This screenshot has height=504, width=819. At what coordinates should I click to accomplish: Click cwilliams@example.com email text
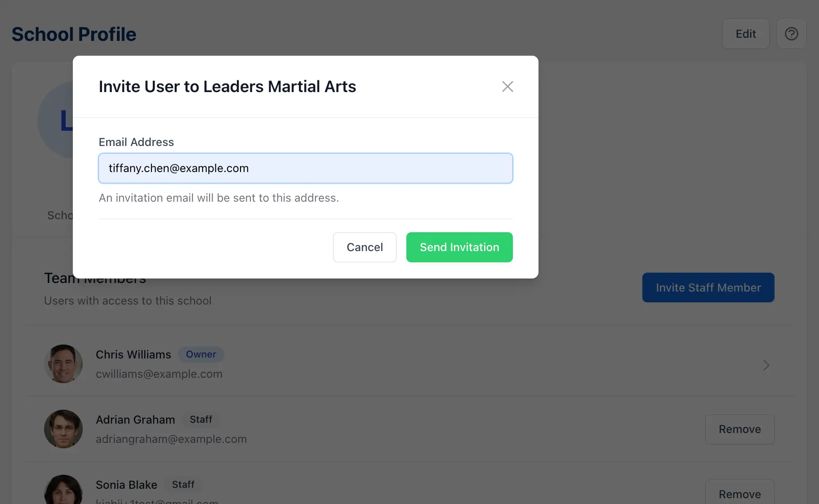pos(159,374)
